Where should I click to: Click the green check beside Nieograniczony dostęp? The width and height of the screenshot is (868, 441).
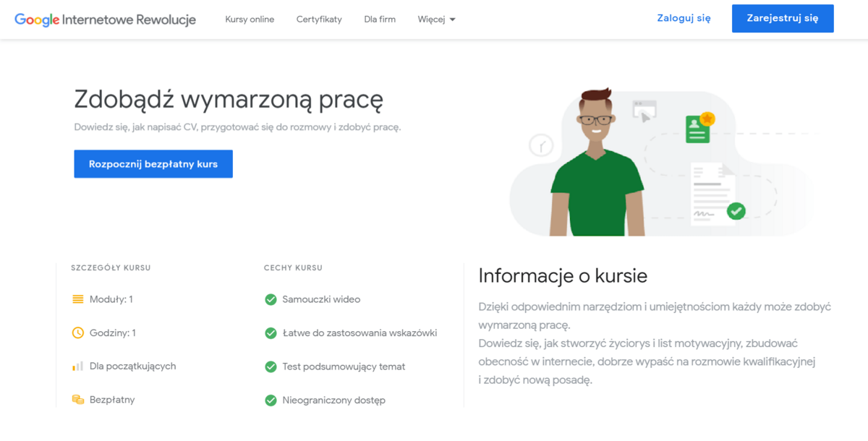click(x=271, y=400)
